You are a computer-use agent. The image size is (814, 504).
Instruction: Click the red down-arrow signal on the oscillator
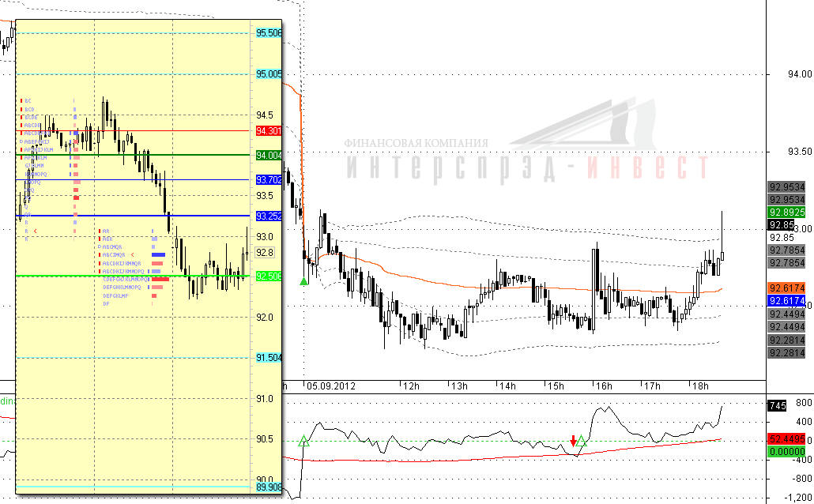(573, 441)
